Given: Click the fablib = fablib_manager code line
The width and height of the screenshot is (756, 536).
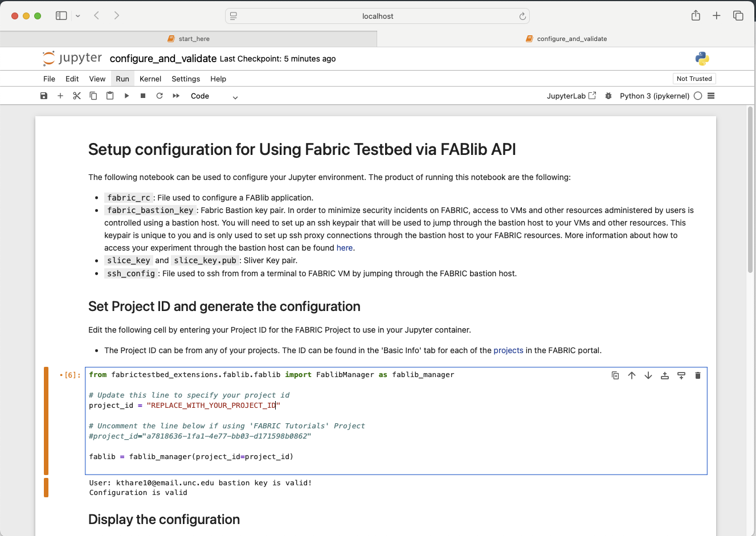Looking at the screenshot, I should (x=191, y=457).
